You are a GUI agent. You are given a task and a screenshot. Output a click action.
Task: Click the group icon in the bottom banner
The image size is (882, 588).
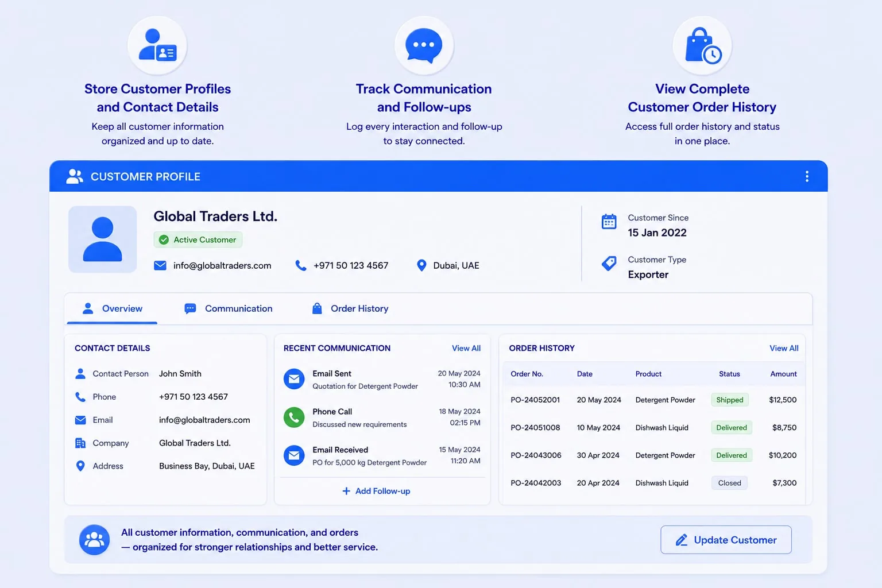pyautogui.click(x=94, y=540)
